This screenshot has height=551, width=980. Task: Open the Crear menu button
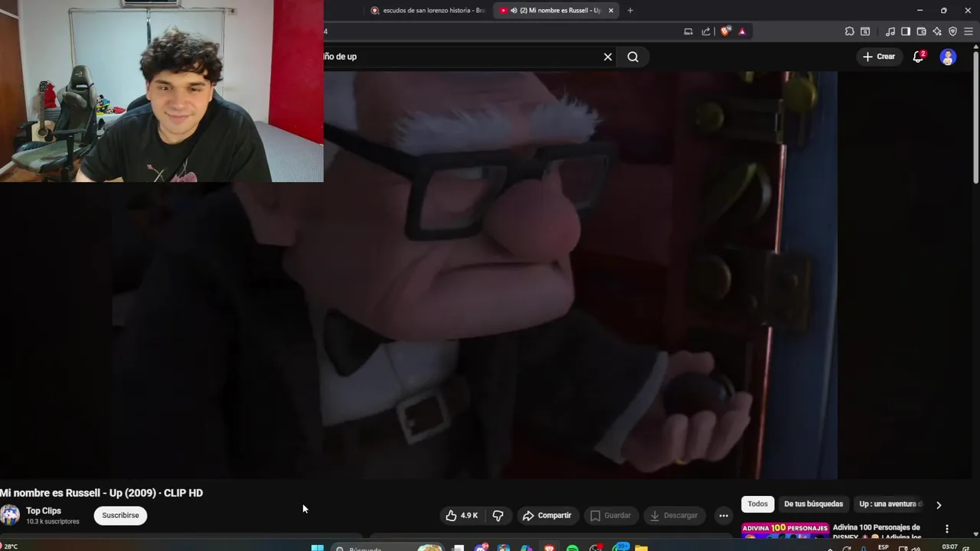coord(879,57)
